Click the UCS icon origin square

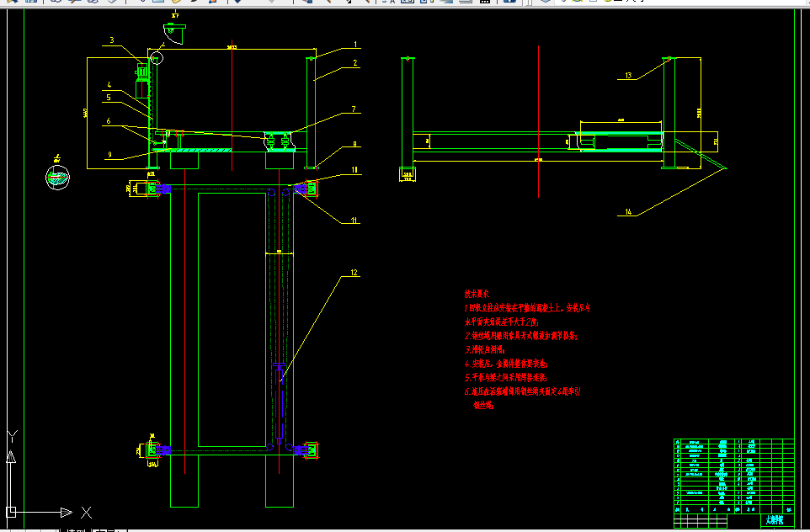pyautogui.click(x=11, y=512)
